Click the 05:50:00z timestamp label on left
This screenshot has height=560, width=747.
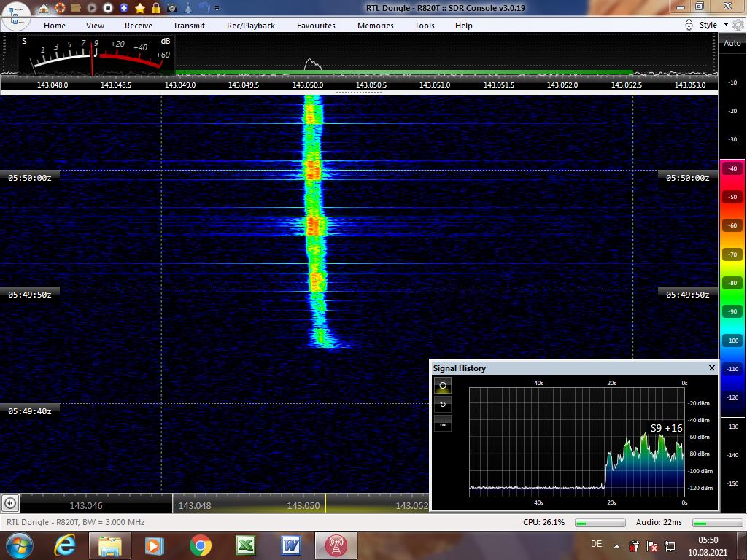coord(29,178)
